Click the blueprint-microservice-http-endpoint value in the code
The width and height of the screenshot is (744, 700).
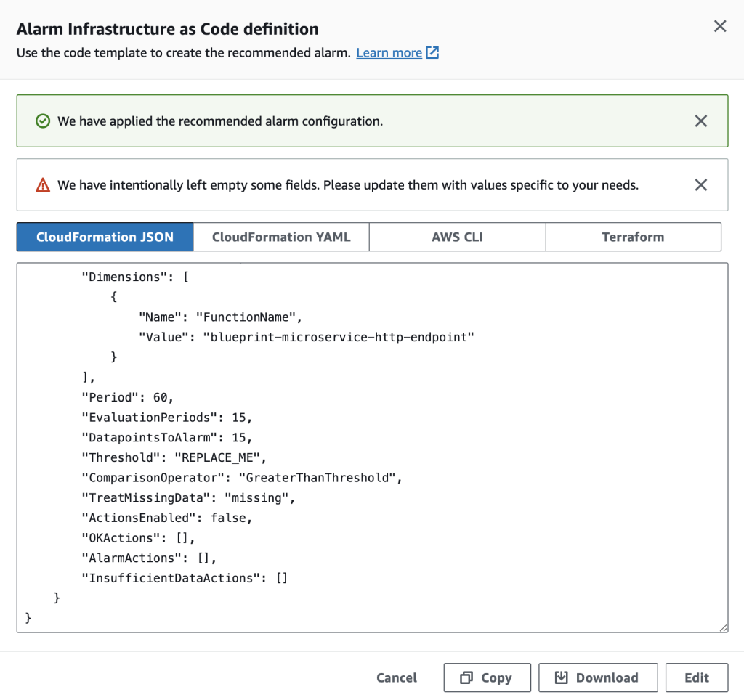[338, 337]
